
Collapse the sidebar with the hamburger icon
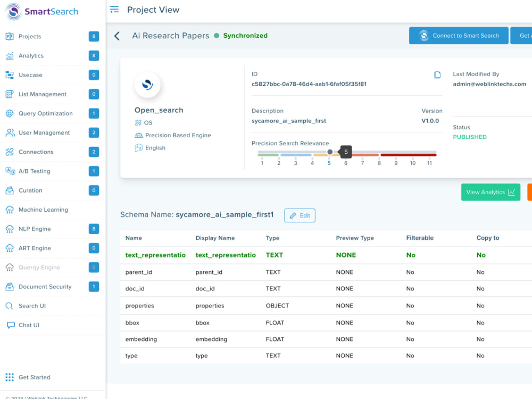(114, 9)
